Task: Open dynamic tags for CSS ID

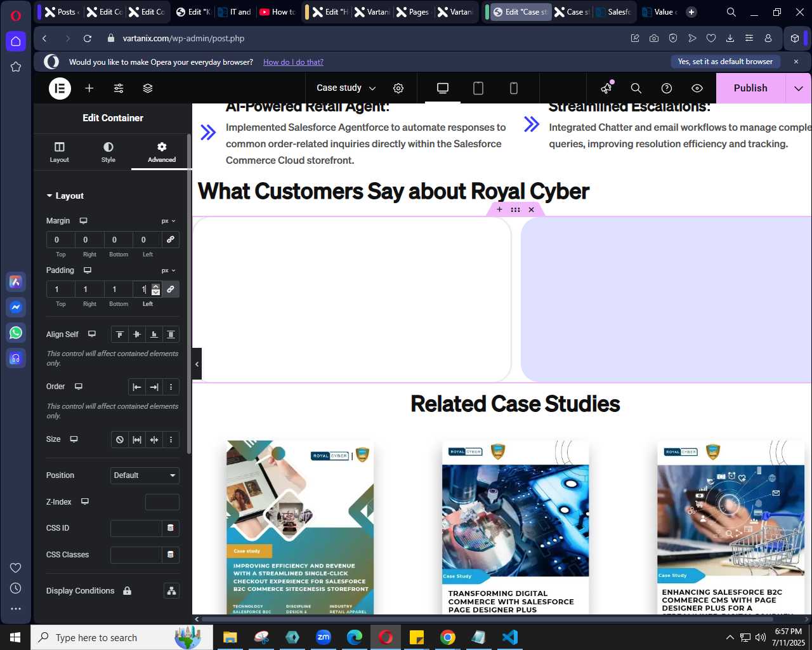Action: click(170, 528)
